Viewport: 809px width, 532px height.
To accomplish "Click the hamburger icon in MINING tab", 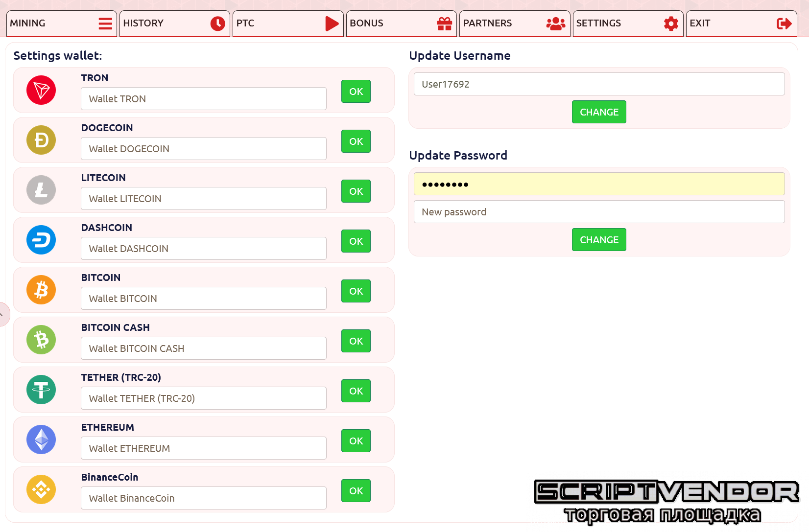I will (105, 23).
